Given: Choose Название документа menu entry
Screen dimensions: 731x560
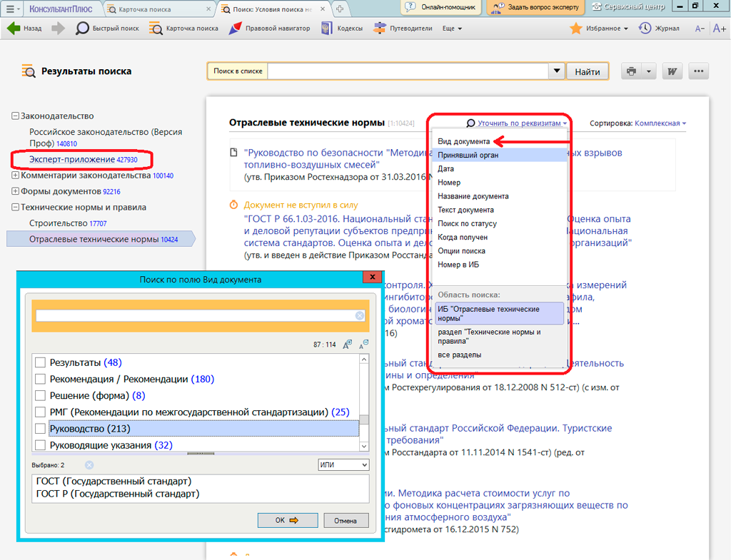Looking at the screenshot, I should [x=473, y=196].
